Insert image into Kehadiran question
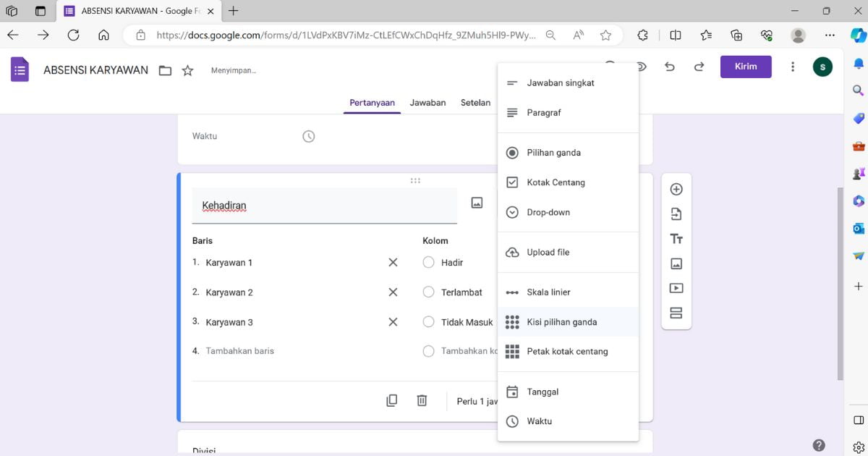 pos(477,203)
